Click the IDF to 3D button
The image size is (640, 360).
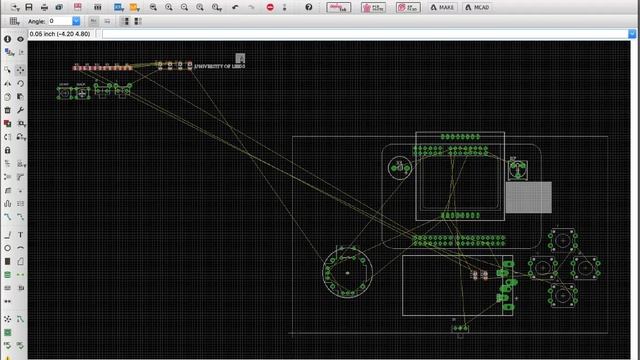[408, 7]
